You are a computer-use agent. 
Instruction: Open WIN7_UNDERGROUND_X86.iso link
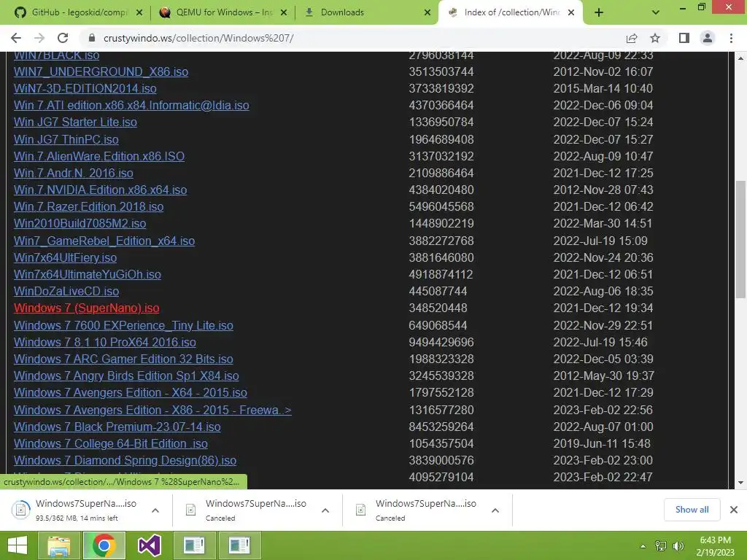pyautogui.click(x=101, y=71)
